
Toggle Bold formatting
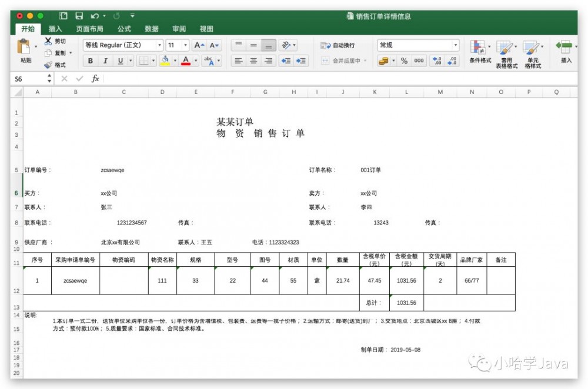tap(89, 61)
